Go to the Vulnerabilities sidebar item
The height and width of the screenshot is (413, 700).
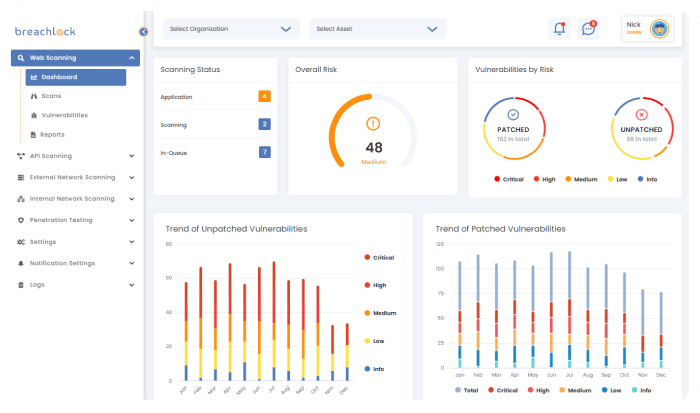(x=64, y=115)
